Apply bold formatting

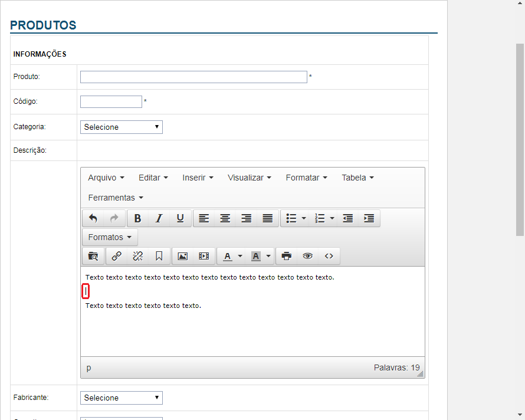point(137,218)
